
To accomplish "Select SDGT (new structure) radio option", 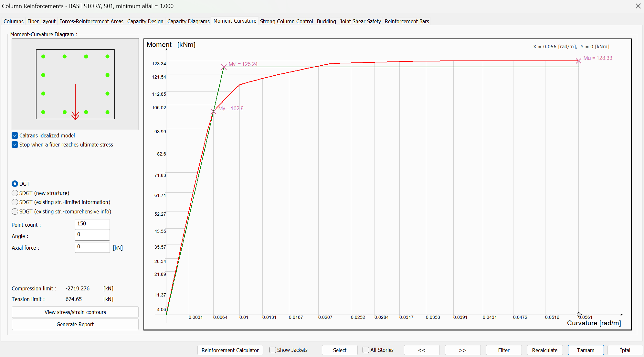I will pyautogui.click(x=15, y=193).
